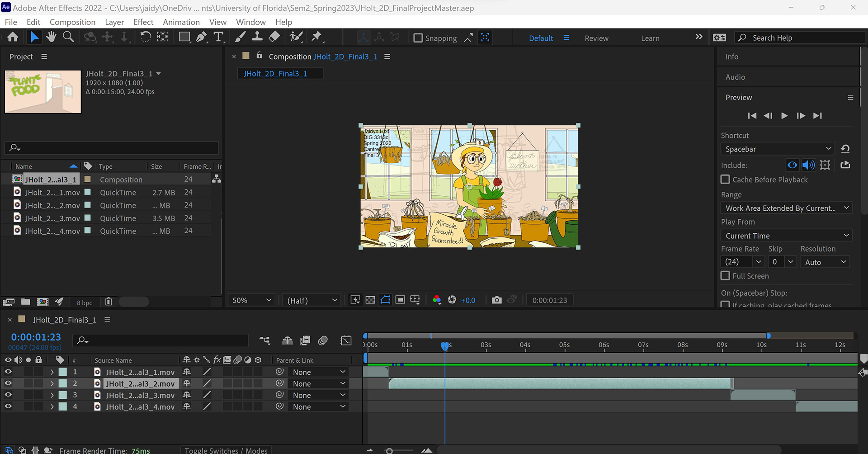
Task: Click the label color swatch of layer 2
Action: [x=63, y=383]
